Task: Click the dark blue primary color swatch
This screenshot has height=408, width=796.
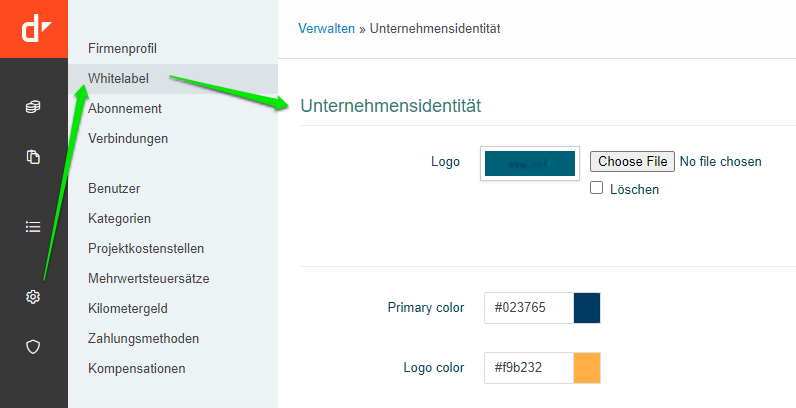Action: click(587, 308)
